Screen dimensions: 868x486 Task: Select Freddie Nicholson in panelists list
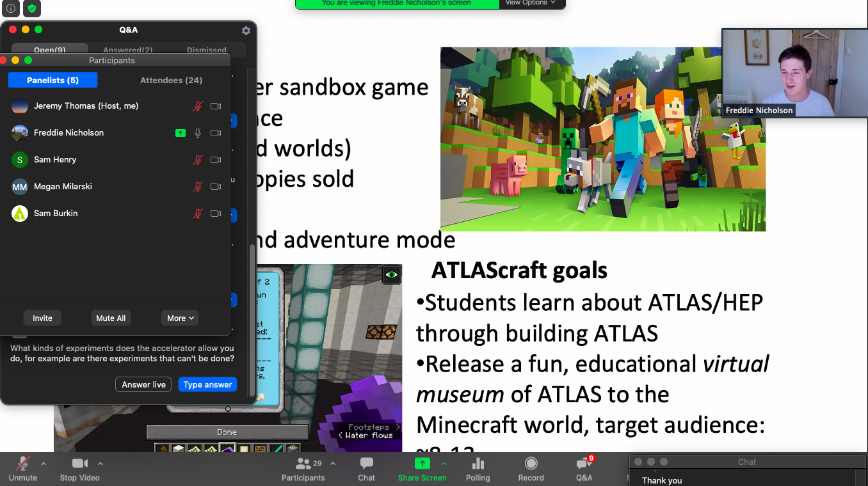(x=115, y=133)
